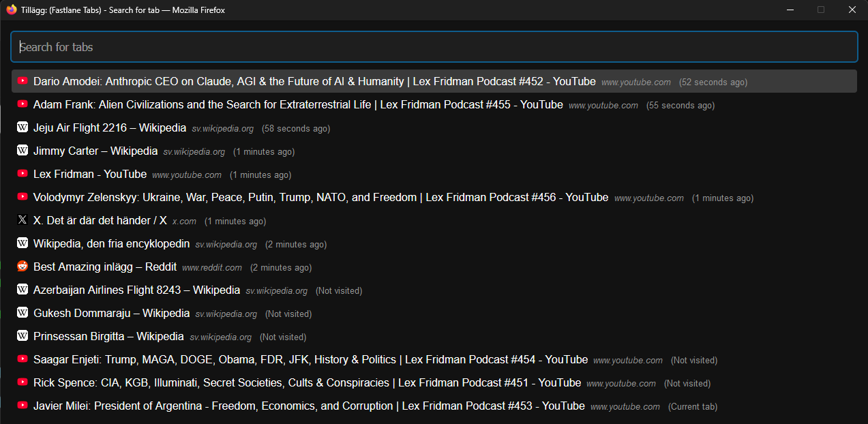Viewport: 868px width, 424px height.
Task: Click the Firefox logo in title bar
Action: (12, 10)
